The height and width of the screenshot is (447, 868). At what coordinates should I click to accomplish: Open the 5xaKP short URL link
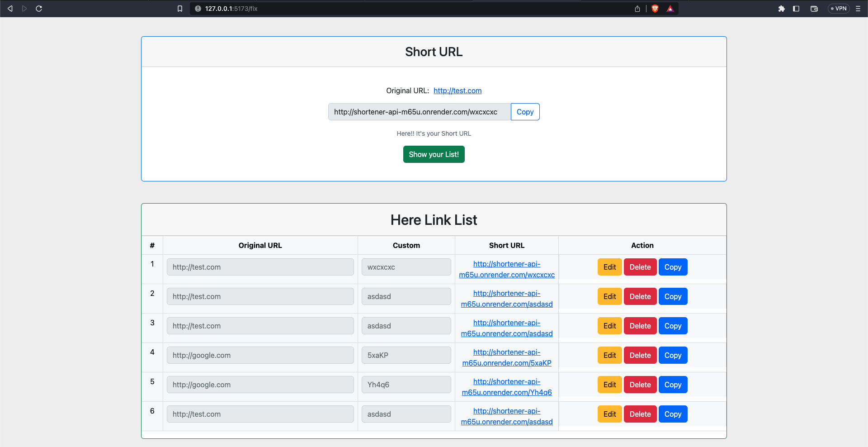click(506, 357)
